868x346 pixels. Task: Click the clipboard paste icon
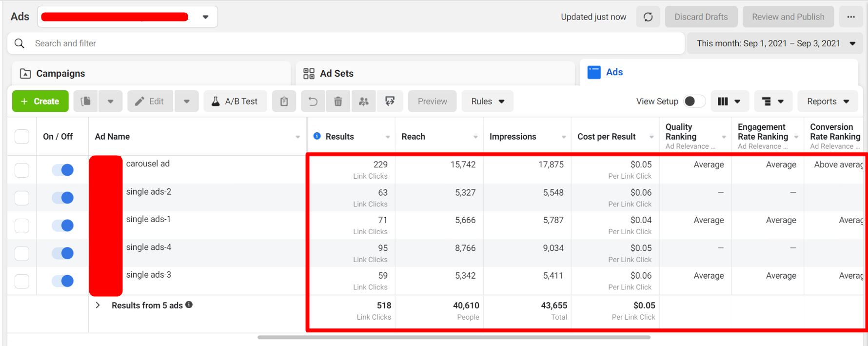284,101
